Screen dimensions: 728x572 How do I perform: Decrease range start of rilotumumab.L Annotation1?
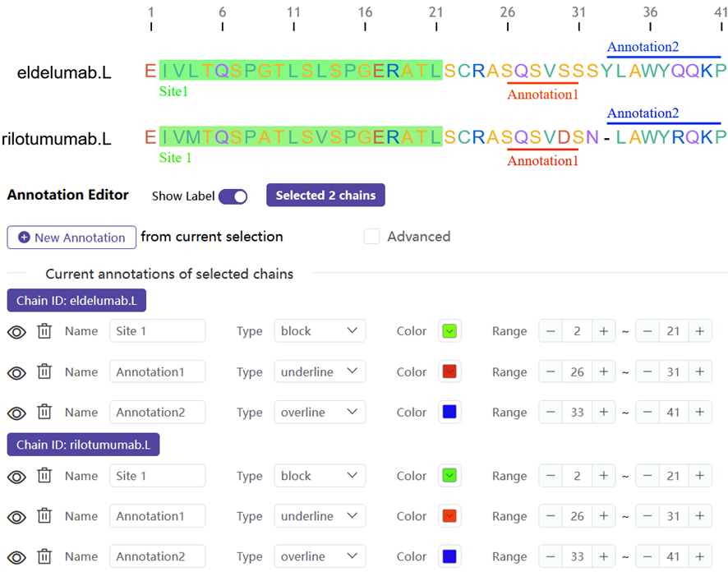click(551, 516)
